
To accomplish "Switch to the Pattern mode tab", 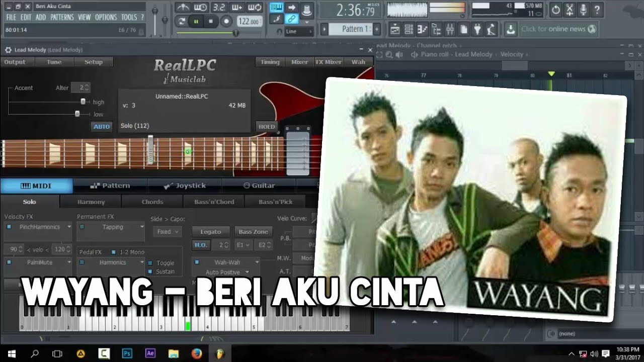I will 110,186.
